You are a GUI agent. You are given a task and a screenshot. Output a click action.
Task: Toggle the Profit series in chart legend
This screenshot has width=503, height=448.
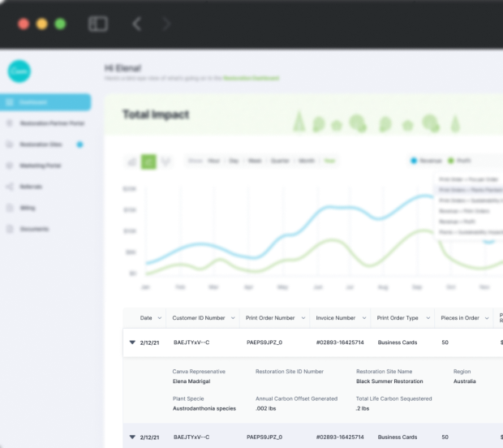click(x=459, y=161)
